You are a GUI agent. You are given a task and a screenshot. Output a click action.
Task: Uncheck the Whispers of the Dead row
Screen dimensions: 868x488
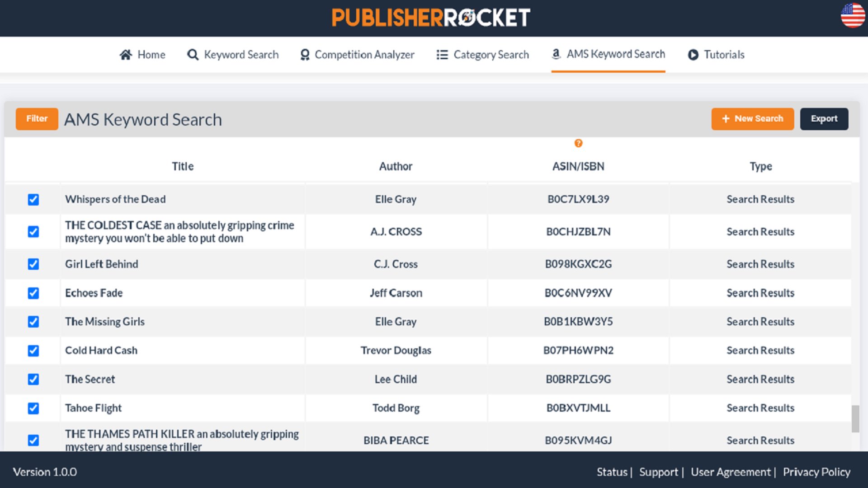tap(33, 199)
